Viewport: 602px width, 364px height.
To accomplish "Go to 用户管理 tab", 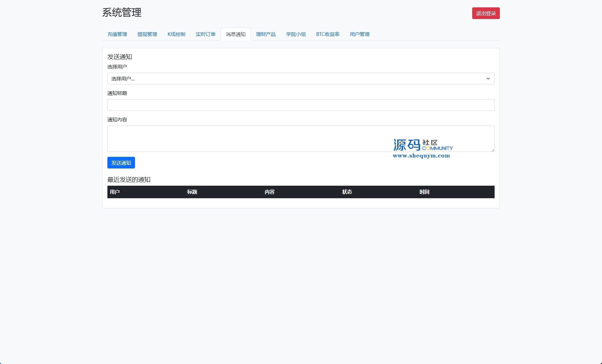I will [360, 34].
